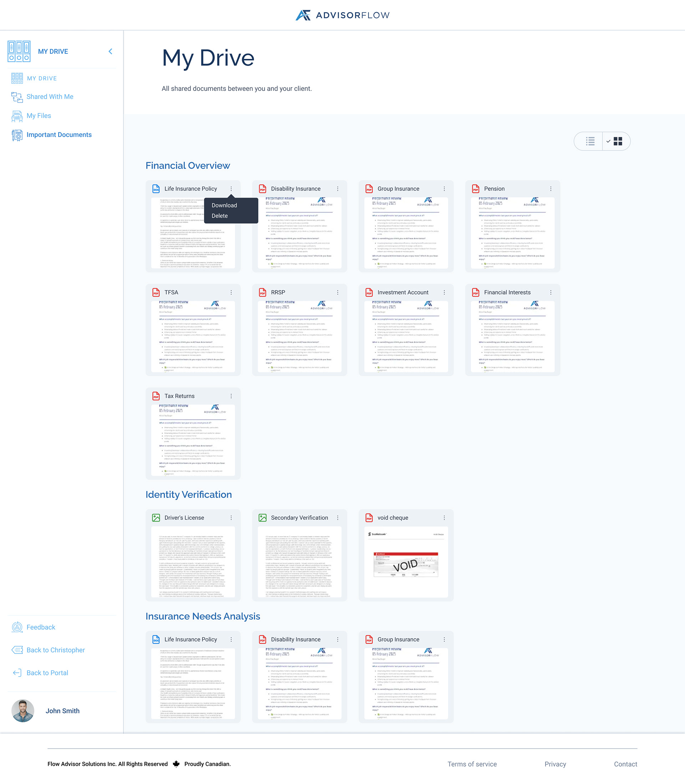Open the Terms of service footer link
This screenshot has width=685, height=784.
pos(472,764)
